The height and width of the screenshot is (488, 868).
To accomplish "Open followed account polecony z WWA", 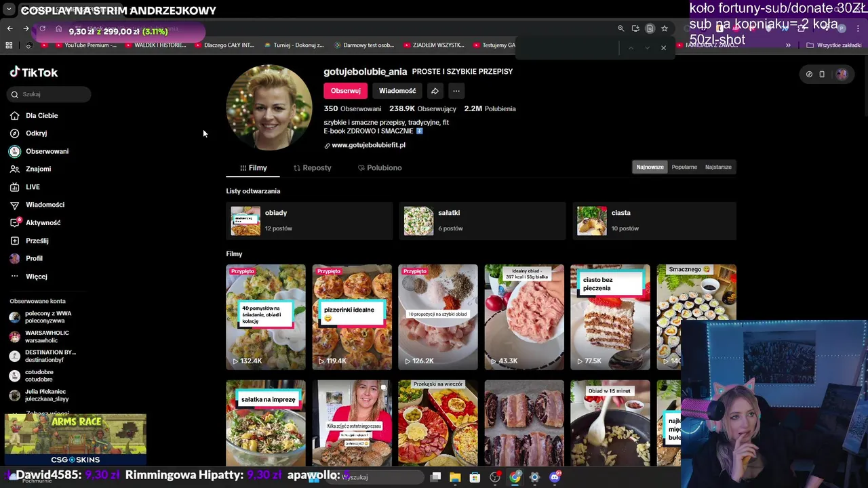I will click(42, 317).
